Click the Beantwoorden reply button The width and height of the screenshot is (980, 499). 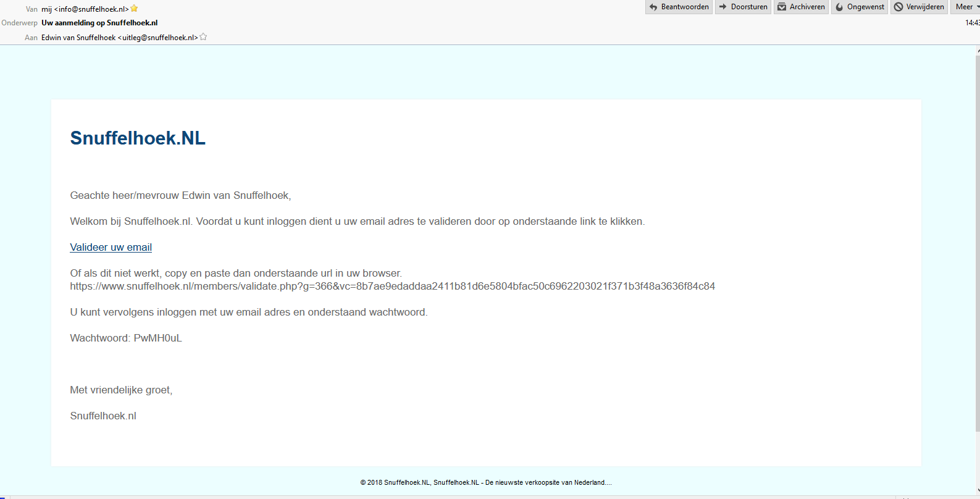[x=679, y=7]
